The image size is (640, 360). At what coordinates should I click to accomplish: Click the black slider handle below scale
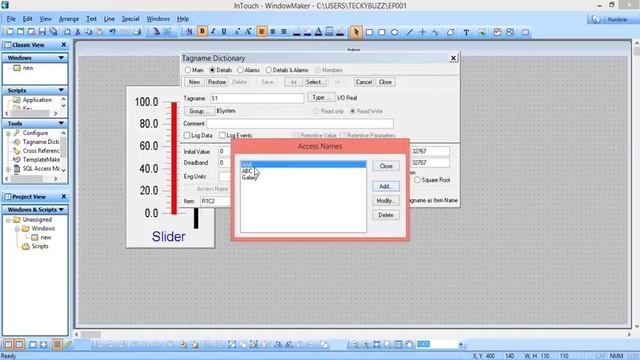pyautogui.click(x=196, y=218)
